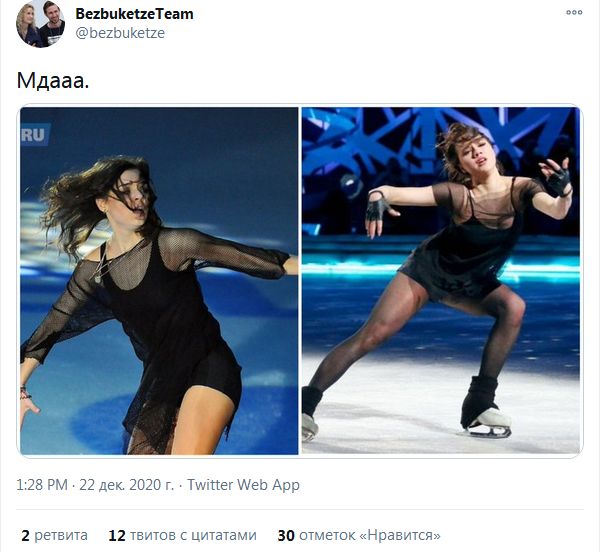This screenshot has width=615, height=552.
Task: Click the tweet text Мдааа.
Action: [53, 80]
